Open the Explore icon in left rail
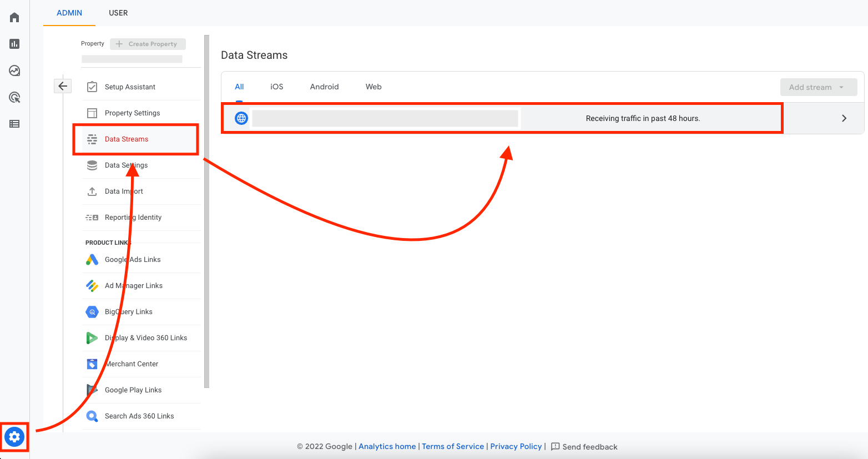Viewport: 868px width, 459px height. (x=14, y=70)
